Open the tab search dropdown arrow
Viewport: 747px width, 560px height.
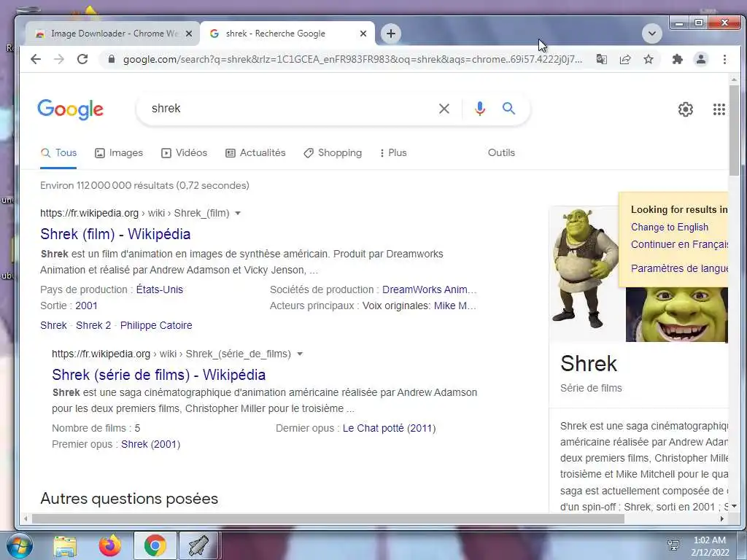tap(652, 34)
